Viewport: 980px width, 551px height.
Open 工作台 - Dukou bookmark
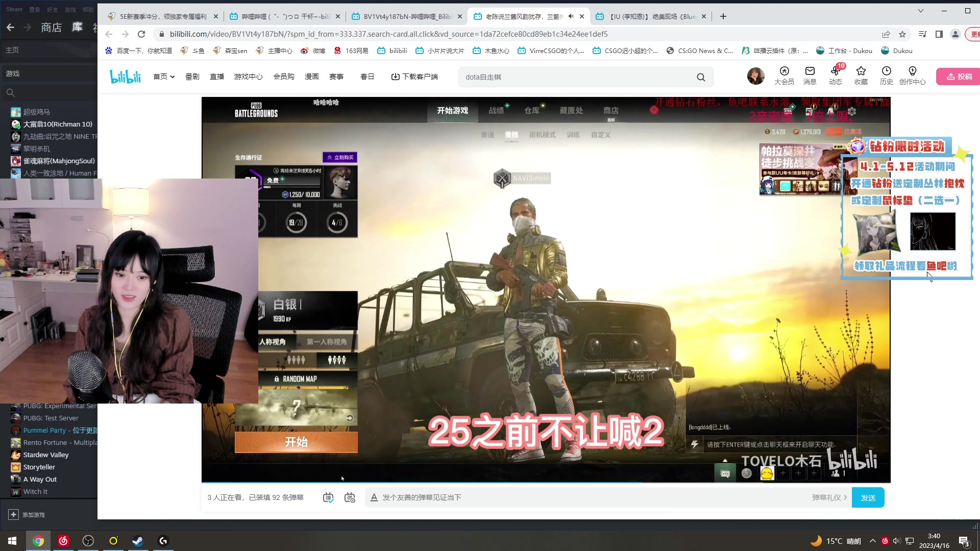(x=844, y=51)
